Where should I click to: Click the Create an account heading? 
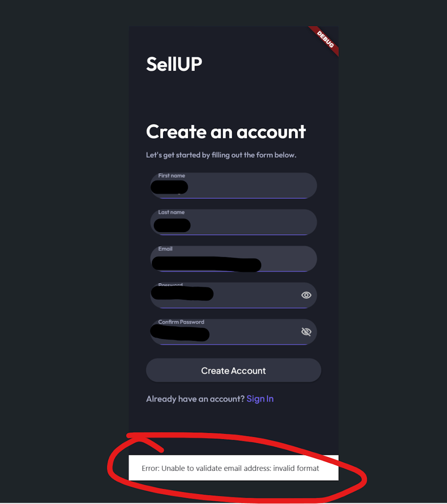pos(226,132)
